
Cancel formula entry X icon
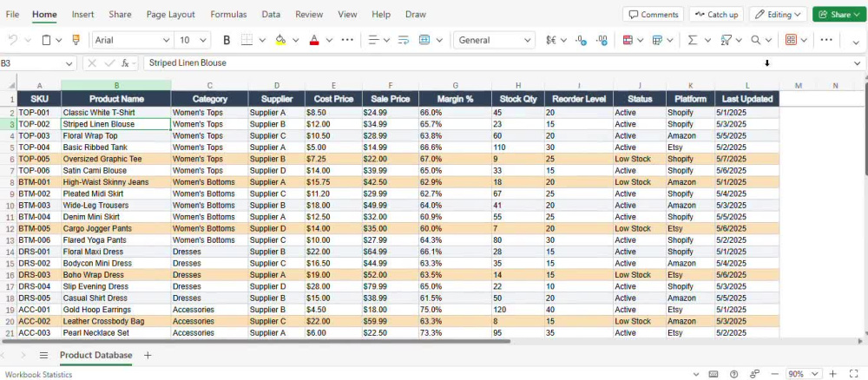click(93, 63)
